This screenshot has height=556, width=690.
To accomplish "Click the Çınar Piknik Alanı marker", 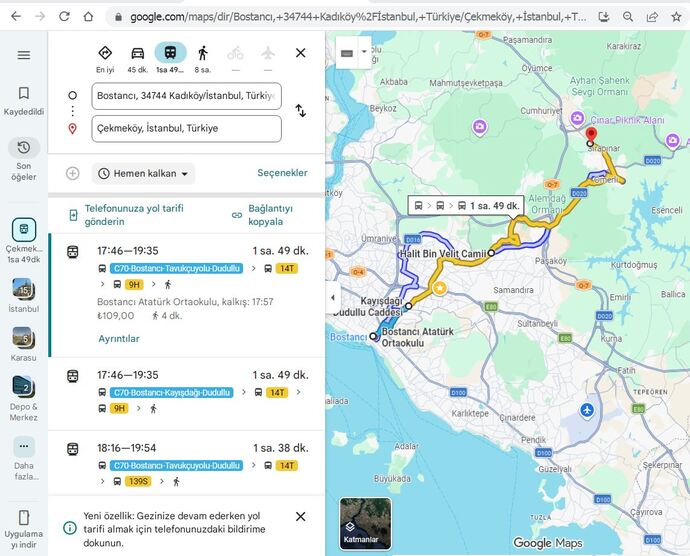I will coord(577,118).
